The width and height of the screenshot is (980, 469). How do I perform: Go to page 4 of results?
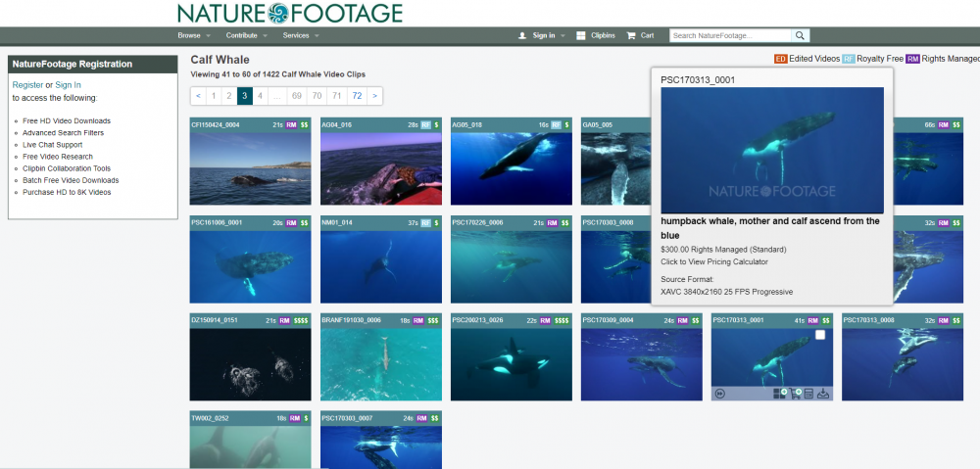[x=260, y=96]
